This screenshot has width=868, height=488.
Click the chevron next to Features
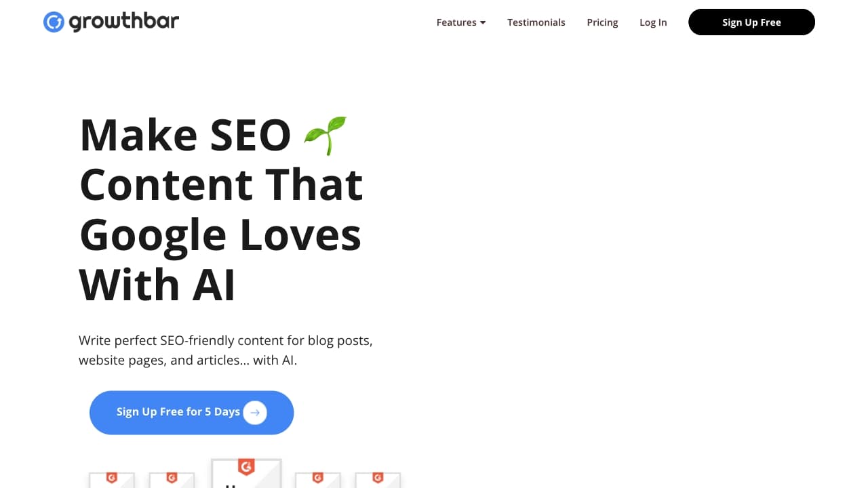click(x=483, y=22)
